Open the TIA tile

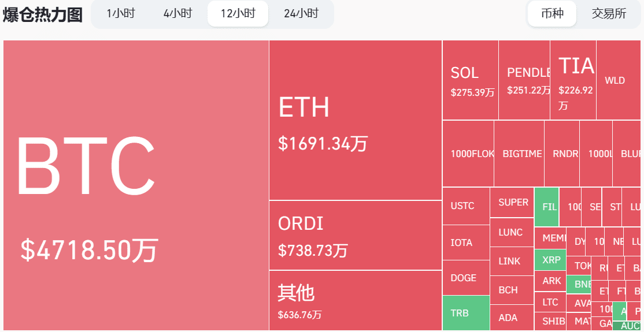pos(573,80)
